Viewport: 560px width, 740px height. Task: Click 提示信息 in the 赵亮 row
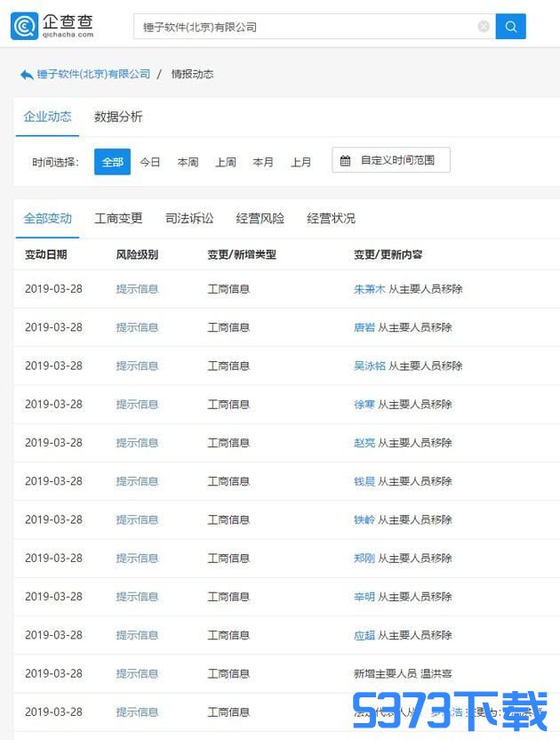click(x=137, y=443)
